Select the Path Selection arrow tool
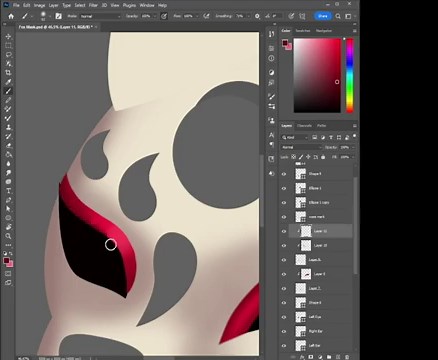Image resolution: width=438 pixels, height=360 pixels. (9, 209)
